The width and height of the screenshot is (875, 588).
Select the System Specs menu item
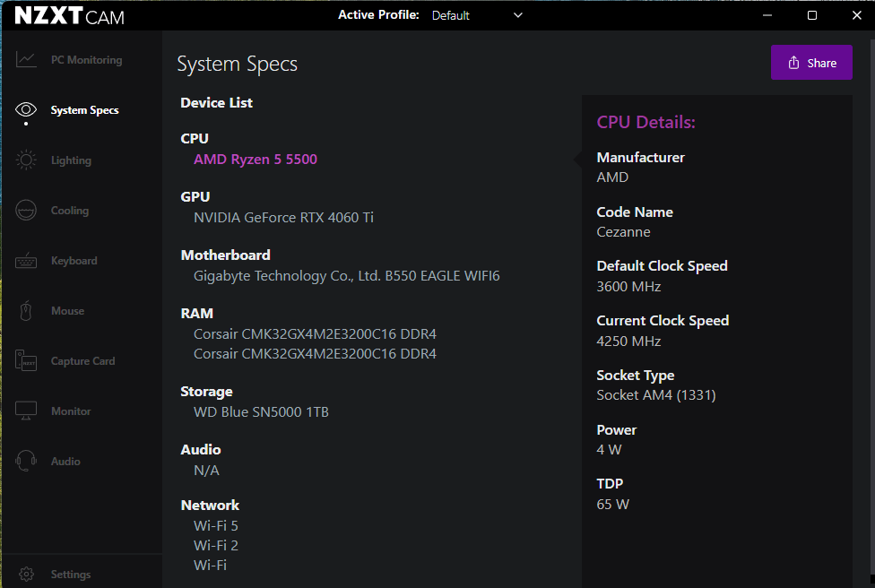tap(85, 110)
